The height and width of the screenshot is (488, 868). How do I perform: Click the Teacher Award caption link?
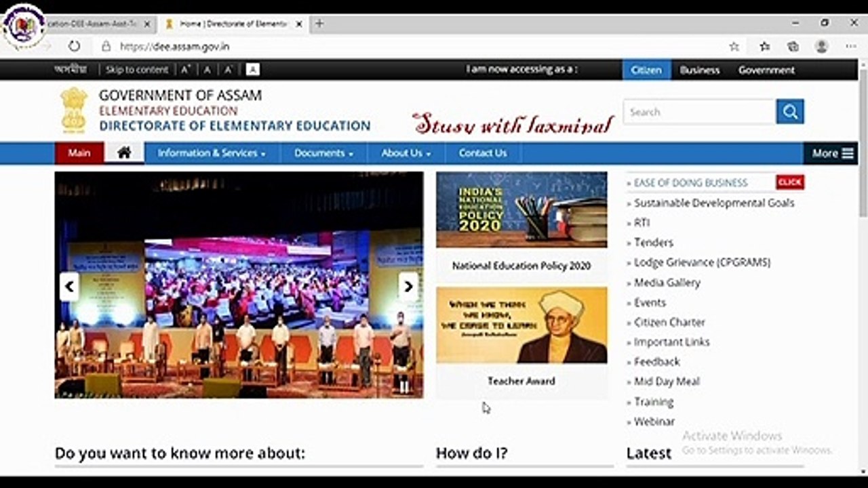[521, 381]
